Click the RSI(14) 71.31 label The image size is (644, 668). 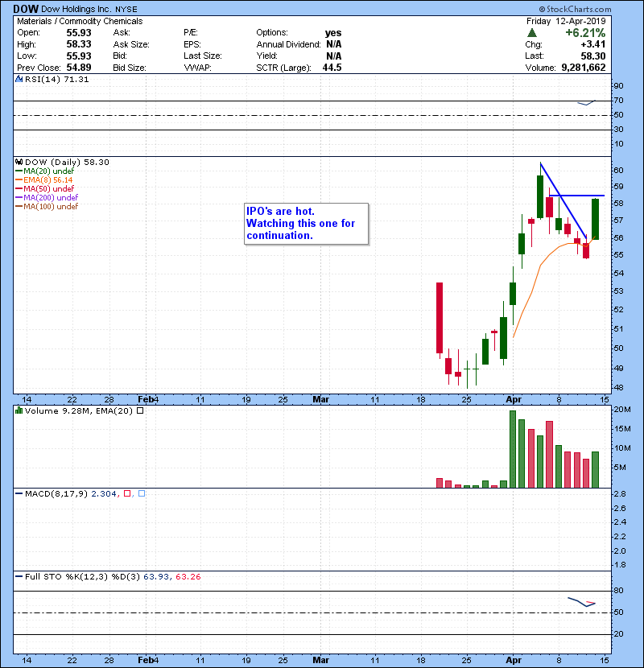pos(56,79)
